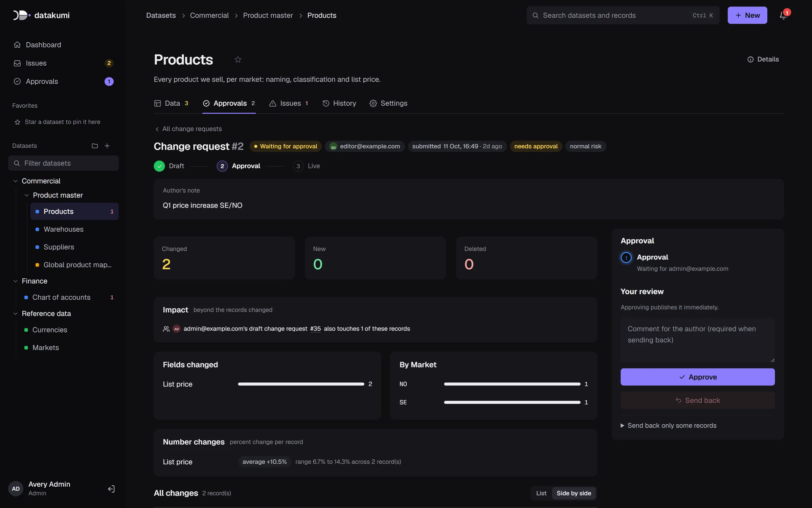
Task: Click the Avery Admin avatar
Action: click(16, 489)
